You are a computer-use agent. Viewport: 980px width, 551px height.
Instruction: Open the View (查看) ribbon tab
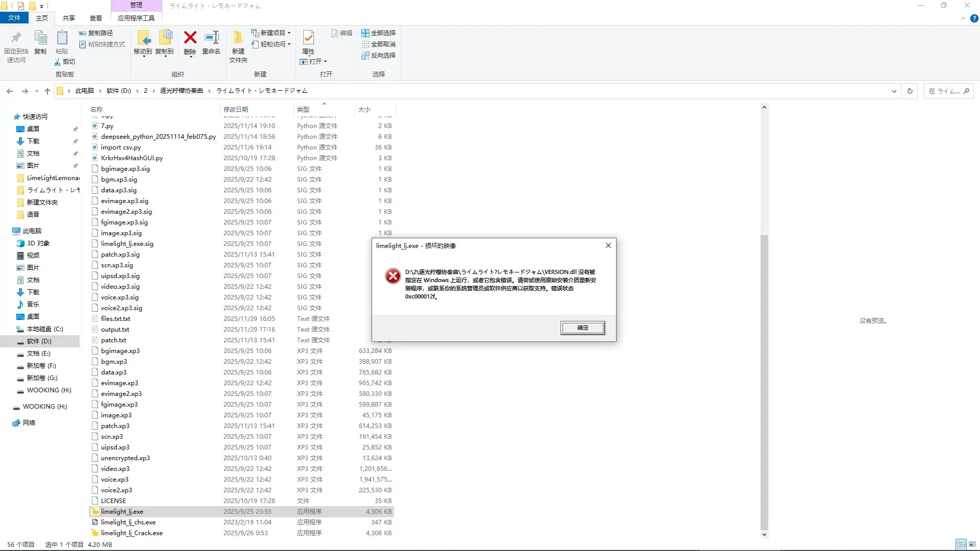coord(96,18)
